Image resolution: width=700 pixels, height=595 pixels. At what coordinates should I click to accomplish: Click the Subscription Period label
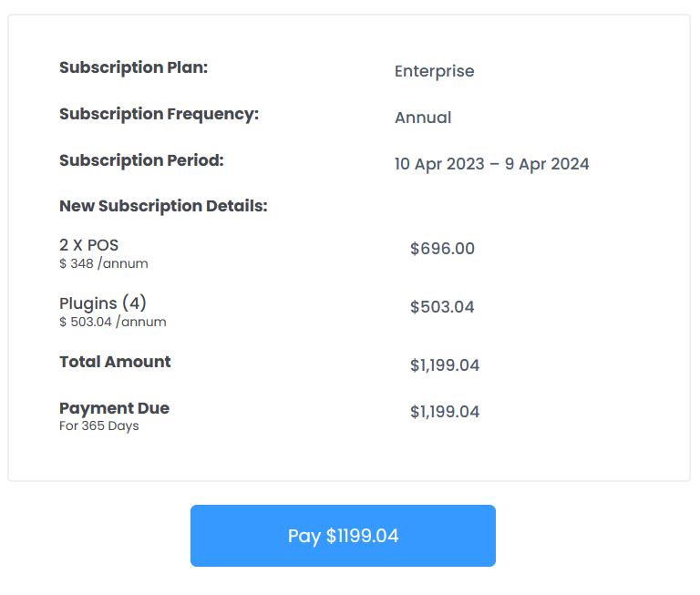click(141, 160)
